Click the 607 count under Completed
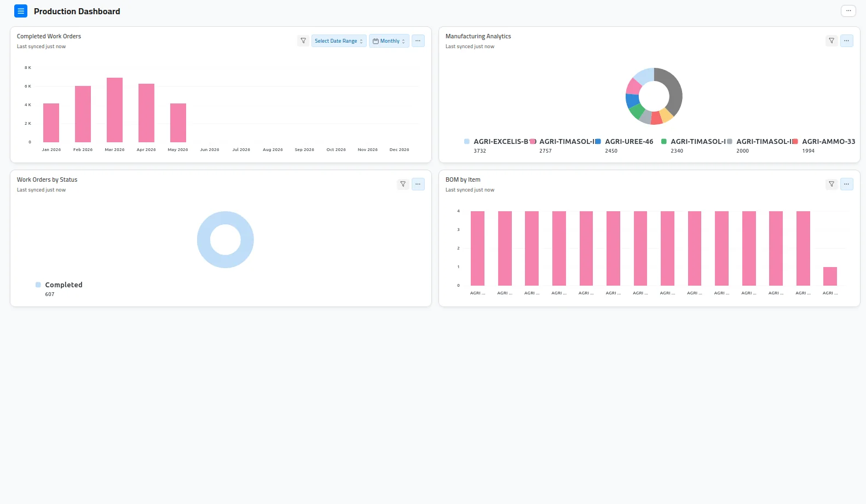Viewport: 866px width, 504px height. 50,294
